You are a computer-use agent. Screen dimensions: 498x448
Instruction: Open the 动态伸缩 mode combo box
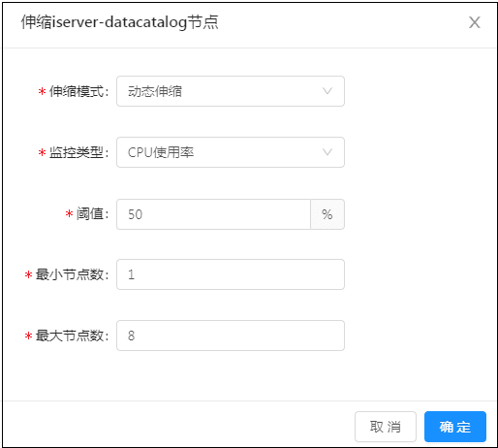[231, 91]
